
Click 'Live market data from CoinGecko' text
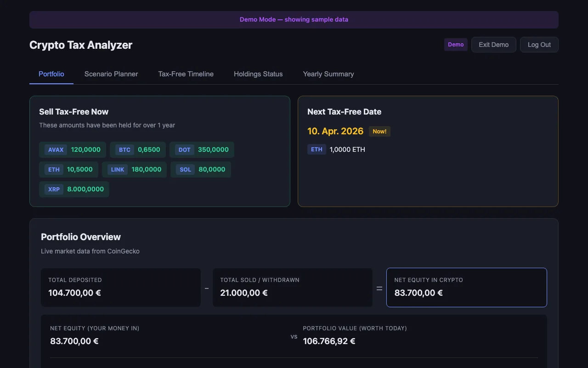point(90,251)
